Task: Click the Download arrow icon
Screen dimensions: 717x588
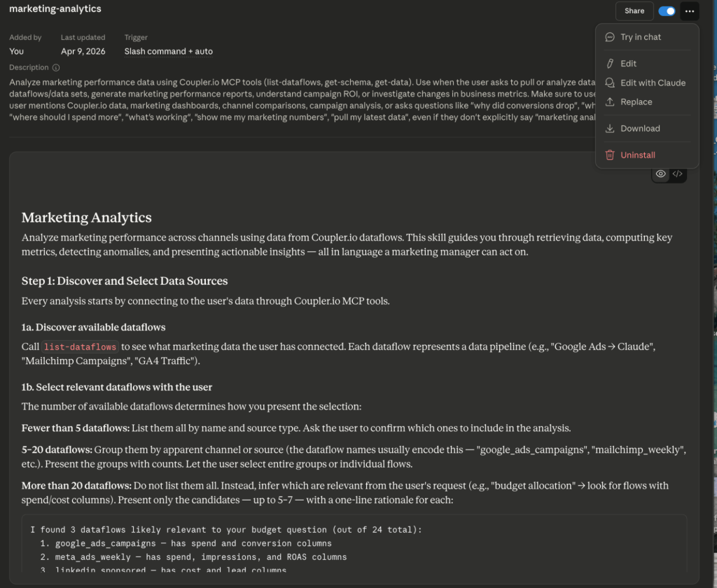Action: [x=610, y=129]
